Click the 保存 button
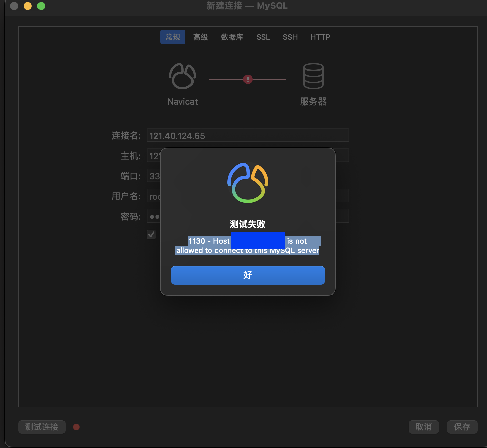The width and height of the screenshot is (487, 448). tap(462, 427)
